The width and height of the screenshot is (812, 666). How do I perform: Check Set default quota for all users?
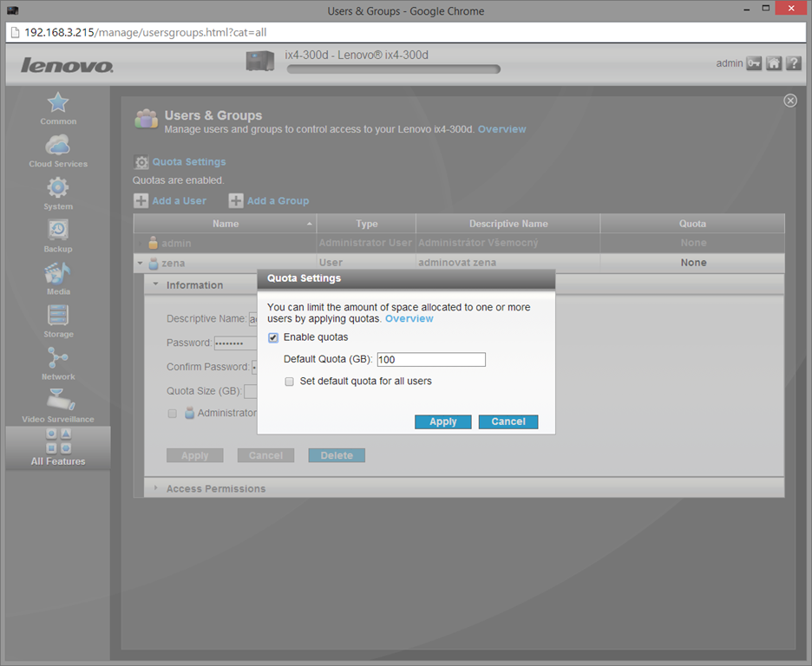pos(290,382)
